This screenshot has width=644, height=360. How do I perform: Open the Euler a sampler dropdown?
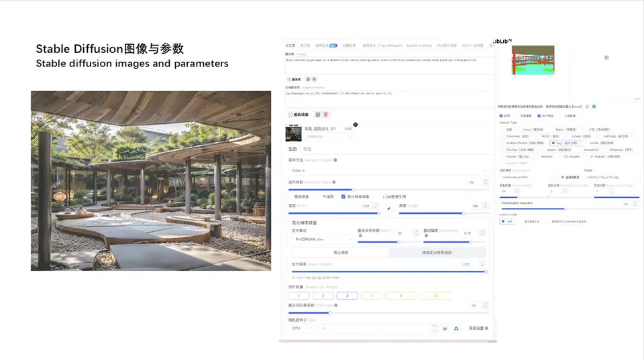(x=388, y=170)
